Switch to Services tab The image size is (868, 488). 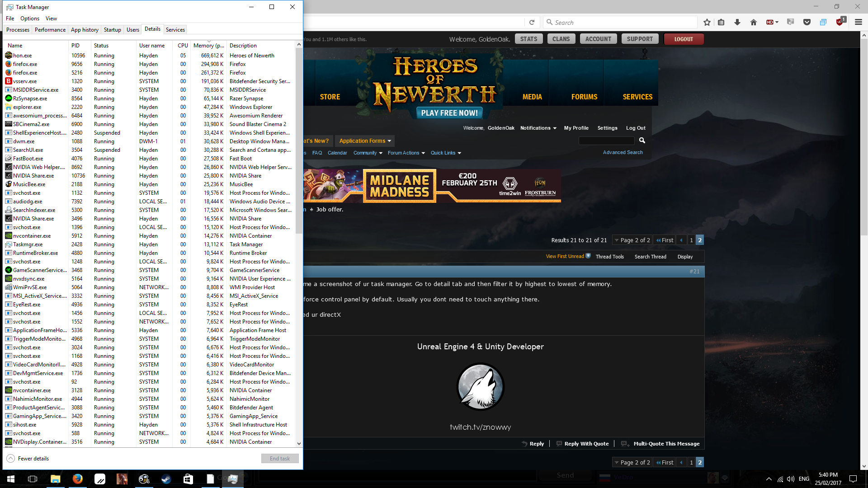click(175, 30)
